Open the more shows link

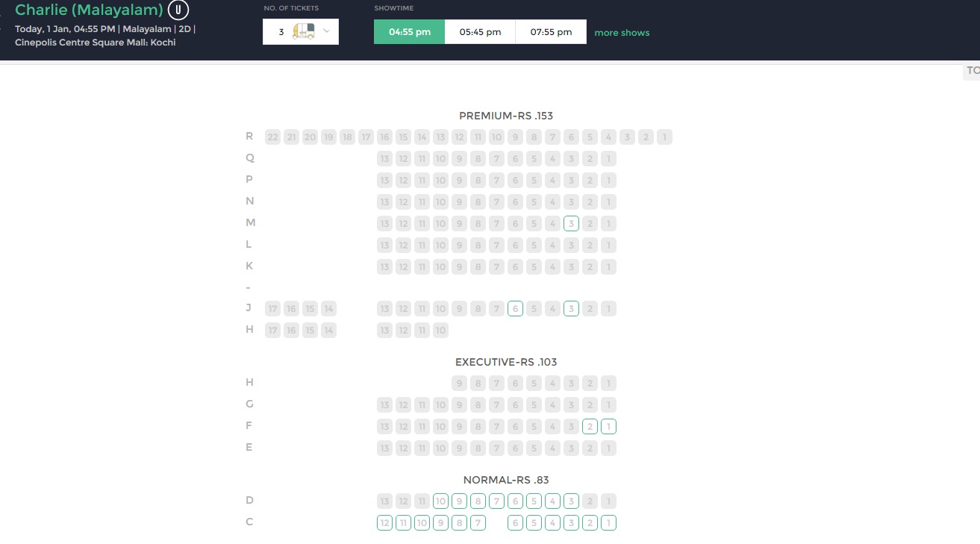622,33
